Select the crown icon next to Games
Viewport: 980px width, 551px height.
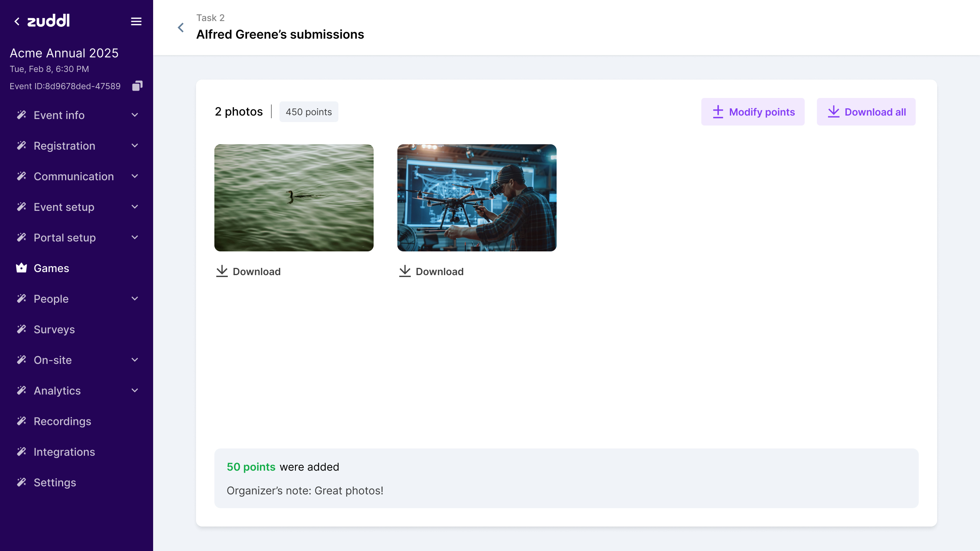pos(21,268)
